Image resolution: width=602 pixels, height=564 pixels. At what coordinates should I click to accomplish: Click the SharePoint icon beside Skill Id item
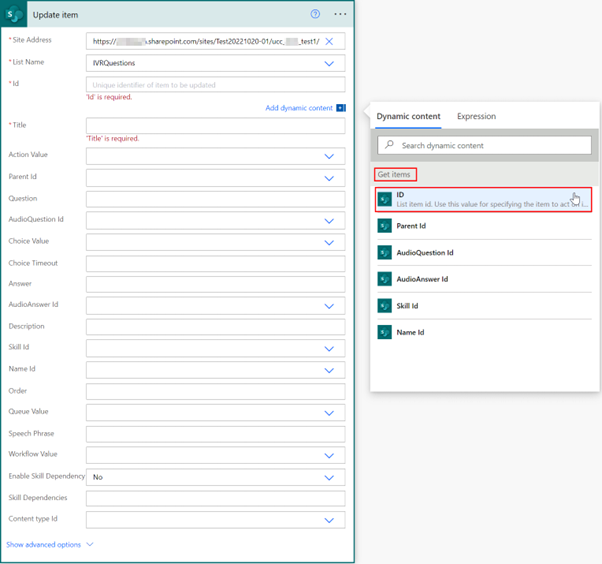click(384, 306)
